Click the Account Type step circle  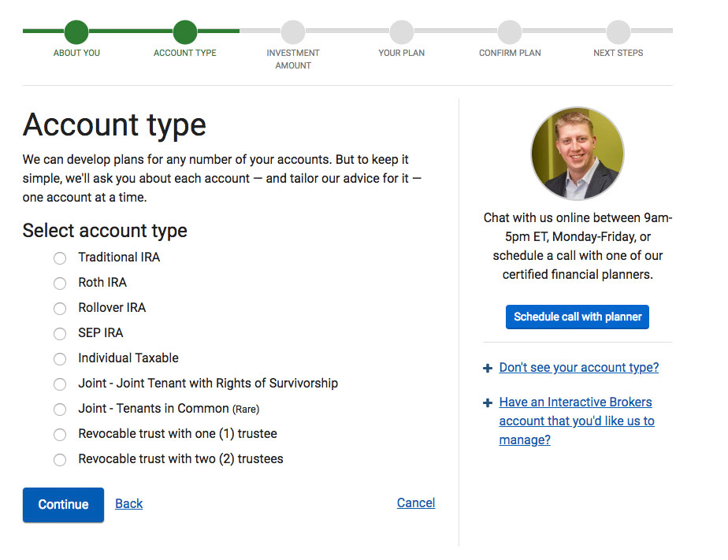pyautogui.click(x=184, y=32)
